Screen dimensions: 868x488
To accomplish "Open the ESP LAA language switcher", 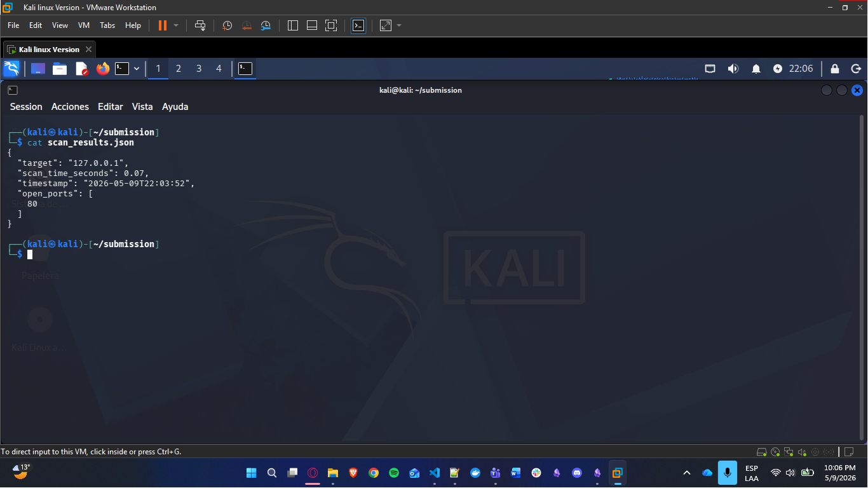I will pos(752,473).
